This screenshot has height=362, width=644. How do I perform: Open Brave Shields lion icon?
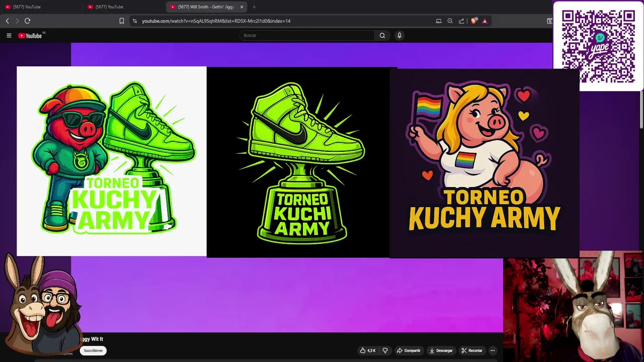(x=474, y=21)
